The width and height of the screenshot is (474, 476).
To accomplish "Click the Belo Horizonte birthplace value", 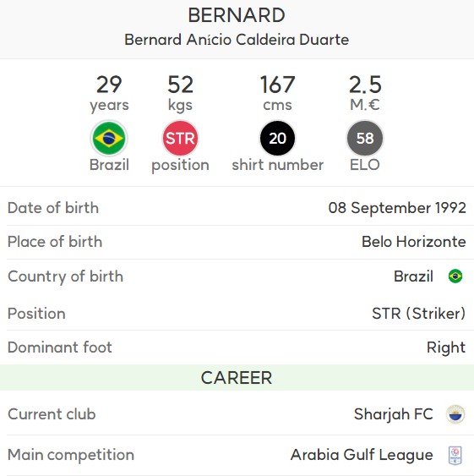I will pyautogui.click(x=414, y=242).
